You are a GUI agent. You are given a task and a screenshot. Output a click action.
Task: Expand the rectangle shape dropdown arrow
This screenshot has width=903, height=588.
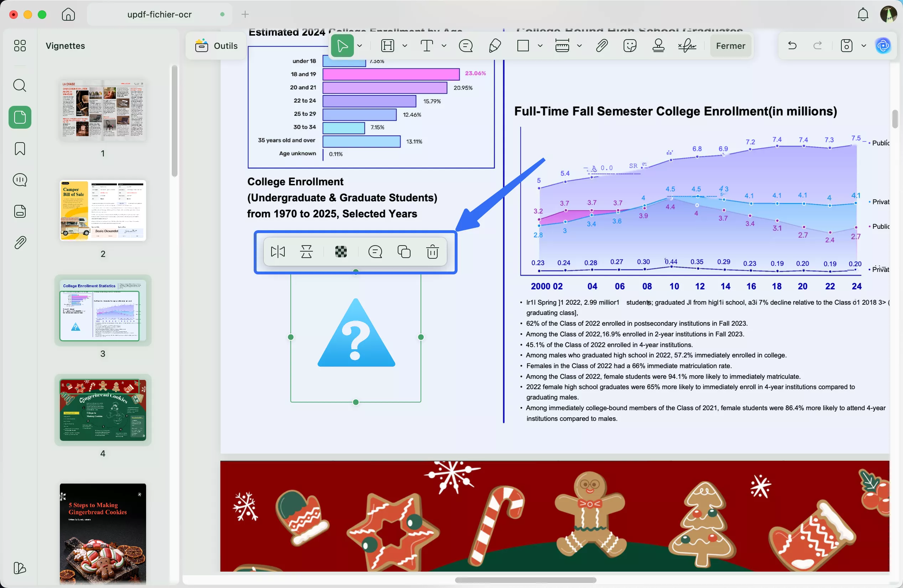[540, 46]
